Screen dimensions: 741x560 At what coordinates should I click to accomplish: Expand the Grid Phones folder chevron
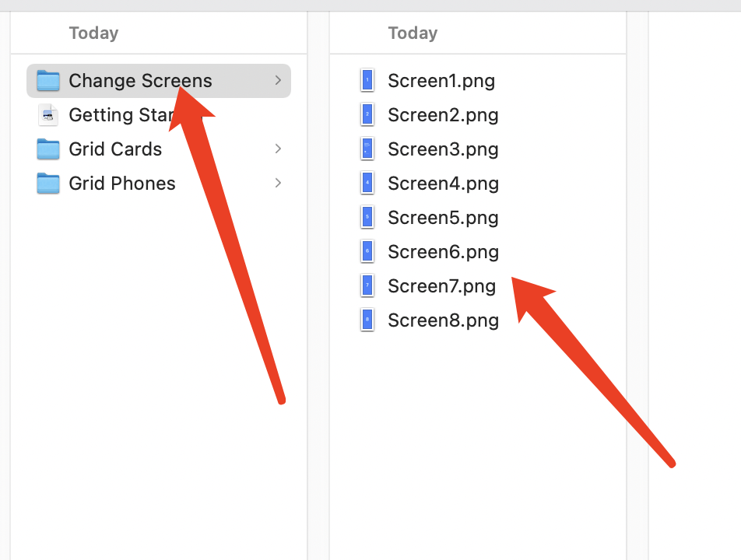[278, 184]
